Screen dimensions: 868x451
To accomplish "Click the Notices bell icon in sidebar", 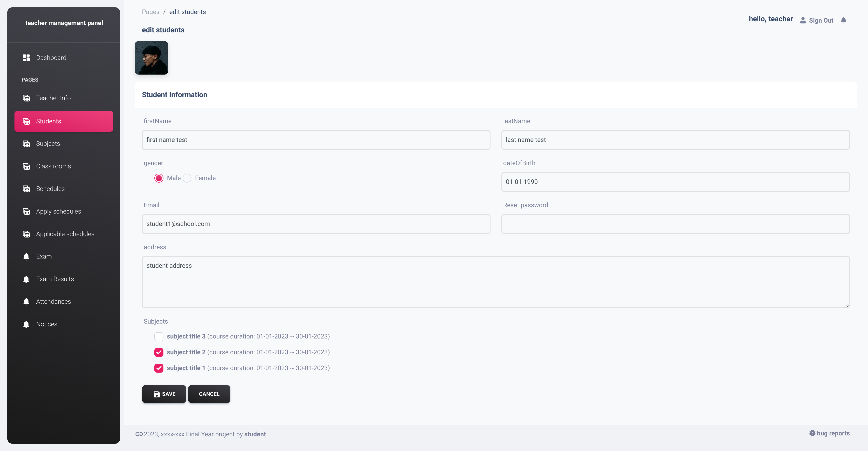I will point(26,324).
